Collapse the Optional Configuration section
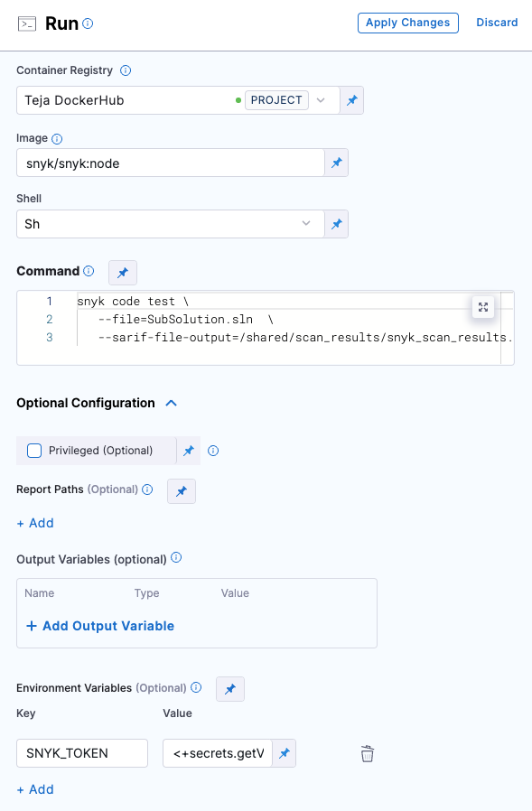Screen dimensions: 532x811 [172, 403]
